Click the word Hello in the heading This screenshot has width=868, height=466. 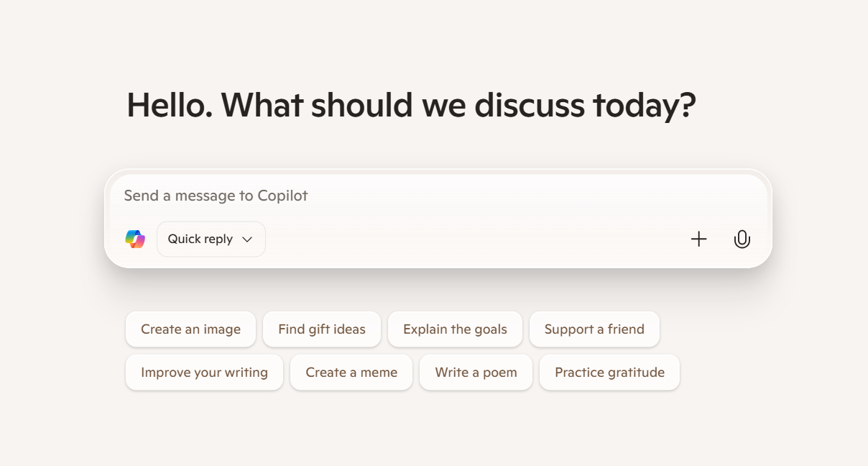[x=167, y=105]
